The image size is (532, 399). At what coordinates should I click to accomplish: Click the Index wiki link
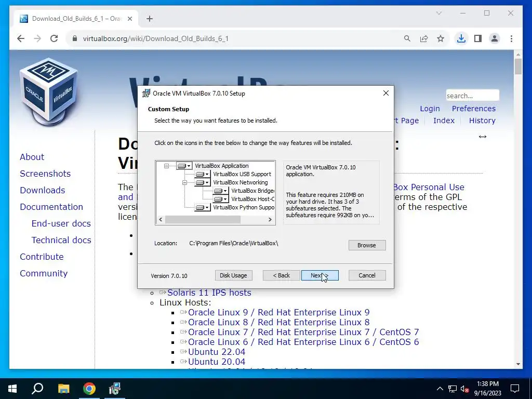444,121
